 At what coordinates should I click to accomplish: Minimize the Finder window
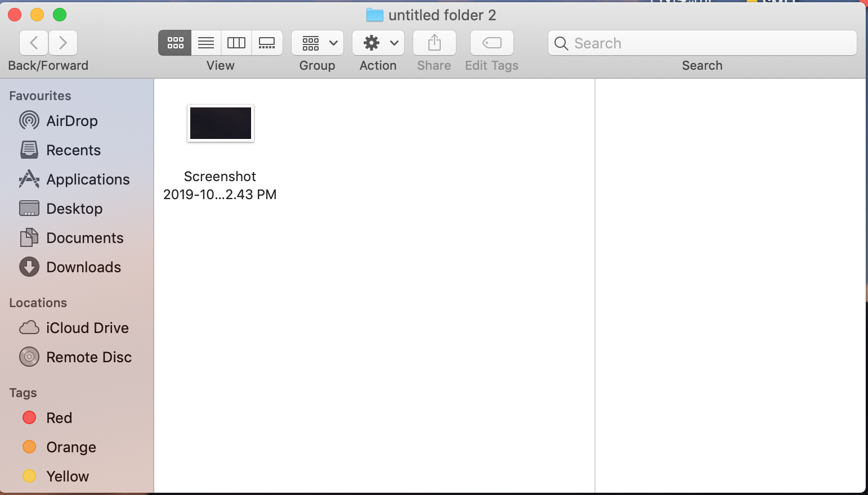tap(37, 15)
